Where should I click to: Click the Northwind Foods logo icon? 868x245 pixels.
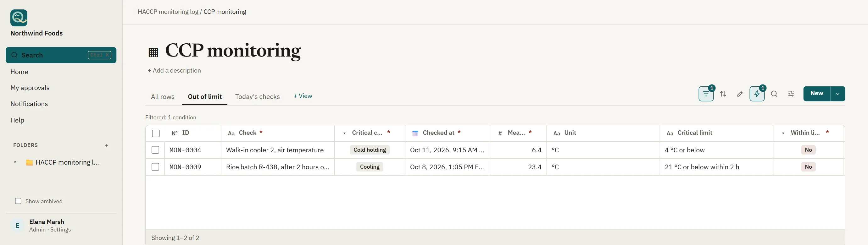19,18
